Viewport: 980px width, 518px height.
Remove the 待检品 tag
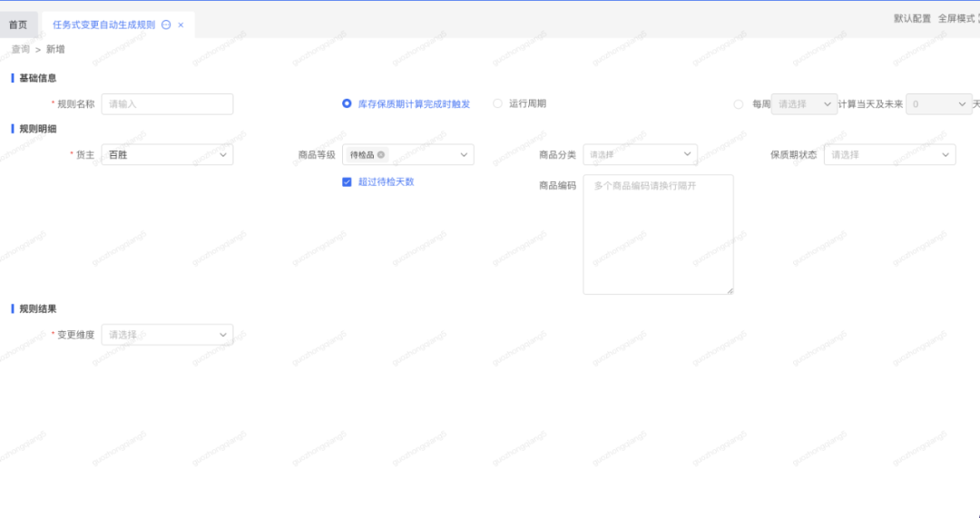coord(380,155)
